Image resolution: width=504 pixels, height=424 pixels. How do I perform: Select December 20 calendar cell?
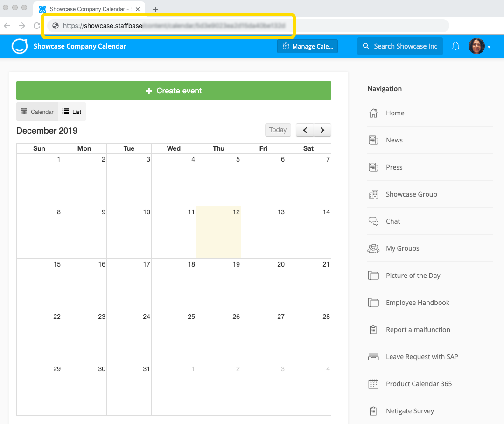[x=263, y=285]
